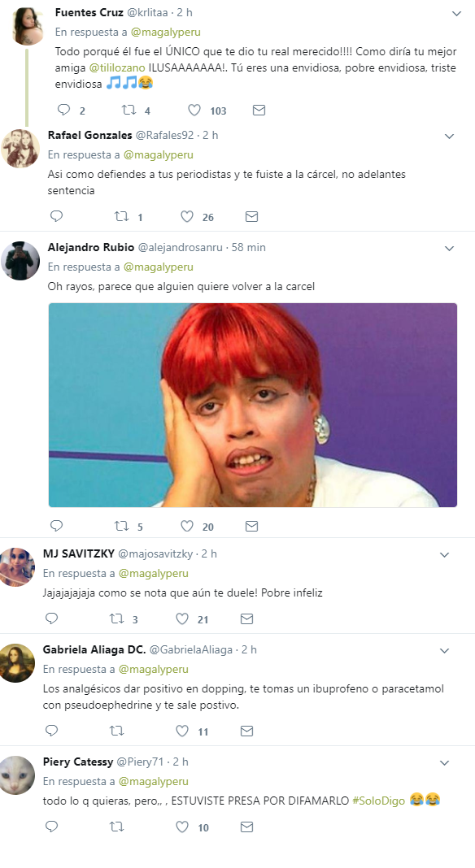475x868 pixels.
Task: Like Rafael Gonzales's tweet
Action: click(x=187, y=216)
